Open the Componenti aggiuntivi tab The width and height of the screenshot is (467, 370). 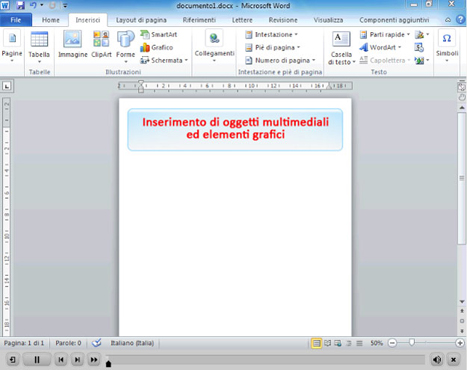pyautogui.click(x=394, y=20)
